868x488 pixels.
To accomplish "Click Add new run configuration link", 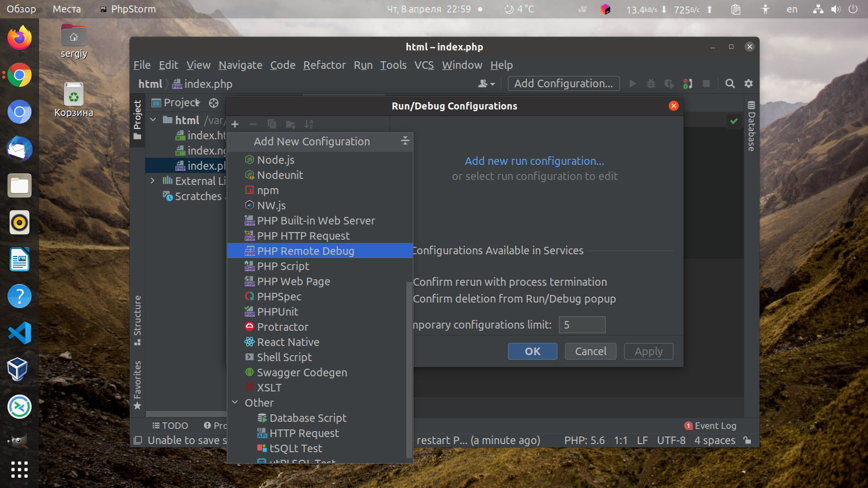I will [x=534, y=161].
